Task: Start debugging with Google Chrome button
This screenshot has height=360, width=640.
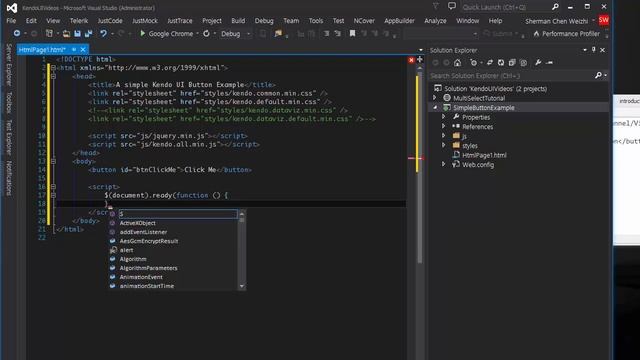Action: [x=167, y=33]
